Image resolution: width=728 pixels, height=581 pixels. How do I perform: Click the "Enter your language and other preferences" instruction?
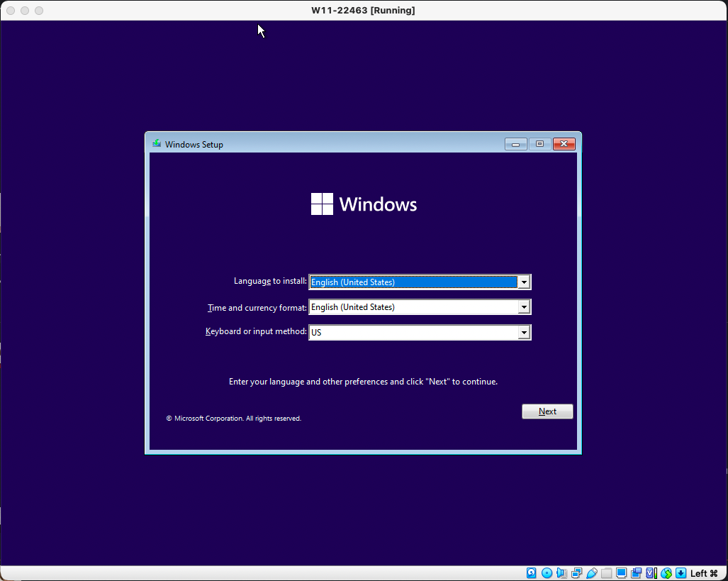(363, 382)
